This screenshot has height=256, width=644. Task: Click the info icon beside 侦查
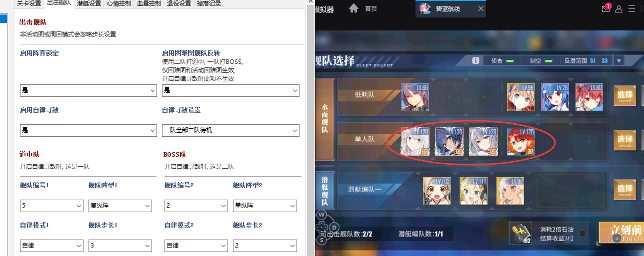click(475, 60)
